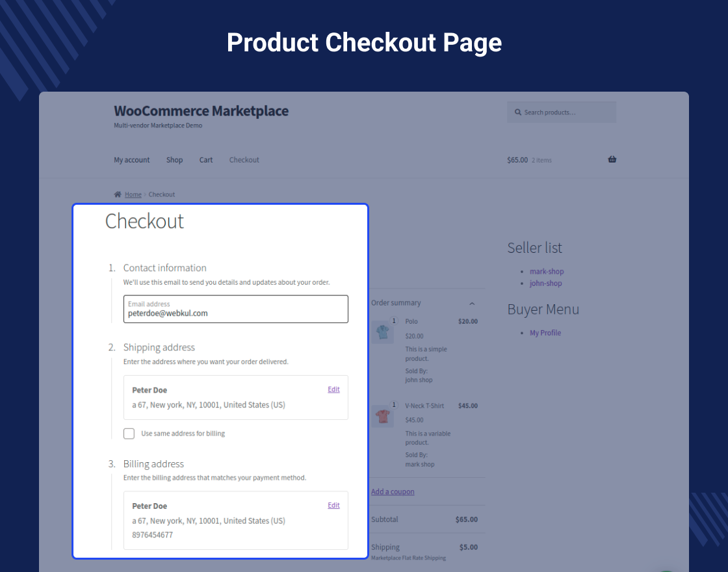Viewport: 728px width, 572px height.
Task: Collapse the Order summary section
Action: coord(472,303)
